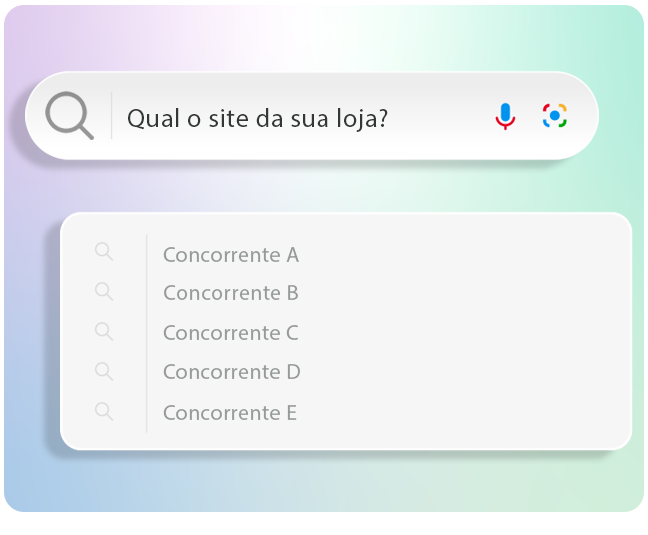Viewport: 648px width, 535px height.
Task: Click the large magnifying glass search icon
Action: click(x=69, y=117)
